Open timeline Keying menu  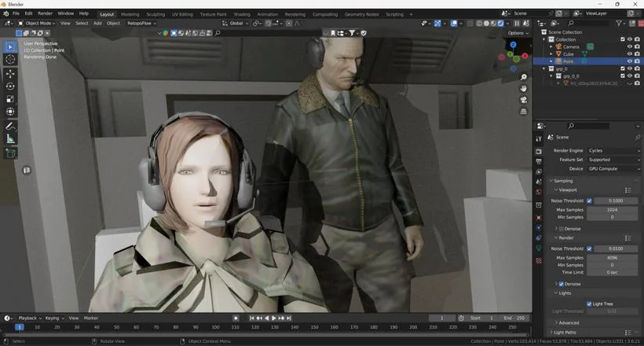click(x=54, y=318)
